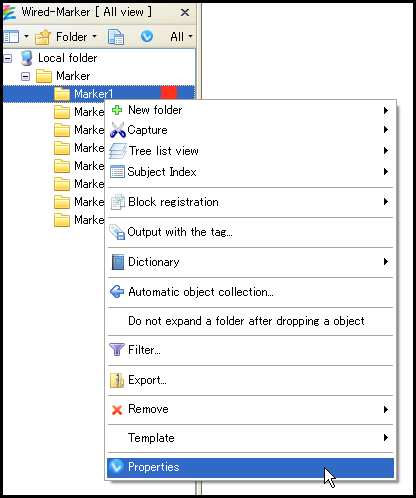Click the Export zip folder icon
This screenshot has width=416, height=498.
point(117,380)
